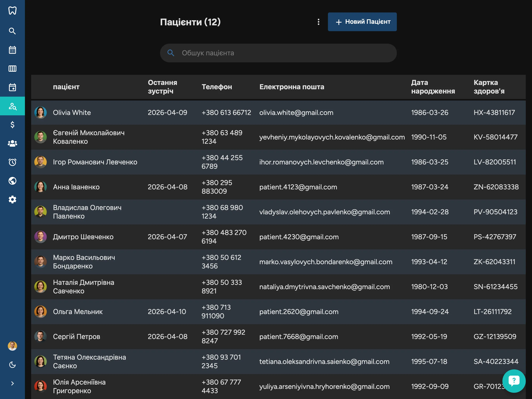Image resolution: width=532 pixels, height=399 pixels.
Task: Open the three-dot options menu
Action: (x=318, y=22)
